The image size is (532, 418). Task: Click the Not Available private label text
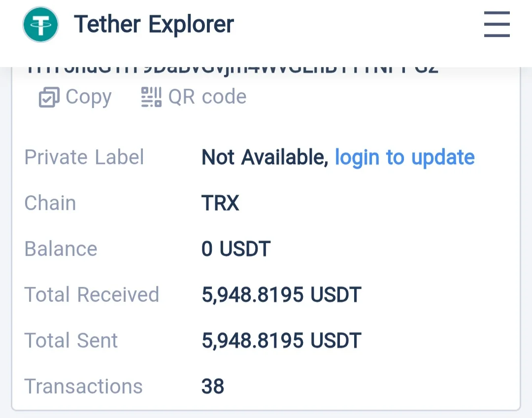pos(265,157)
